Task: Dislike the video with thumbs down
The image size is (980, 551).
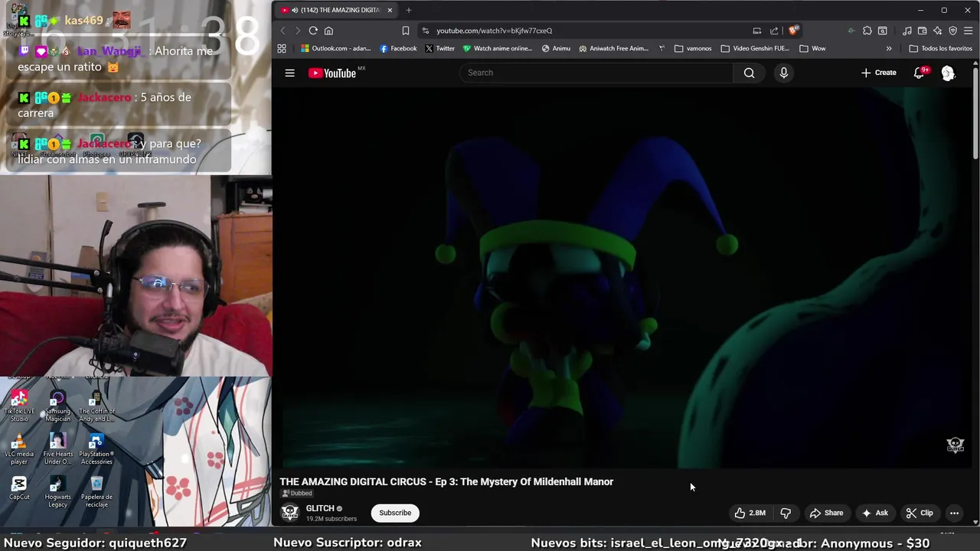Action: point(786,513)
